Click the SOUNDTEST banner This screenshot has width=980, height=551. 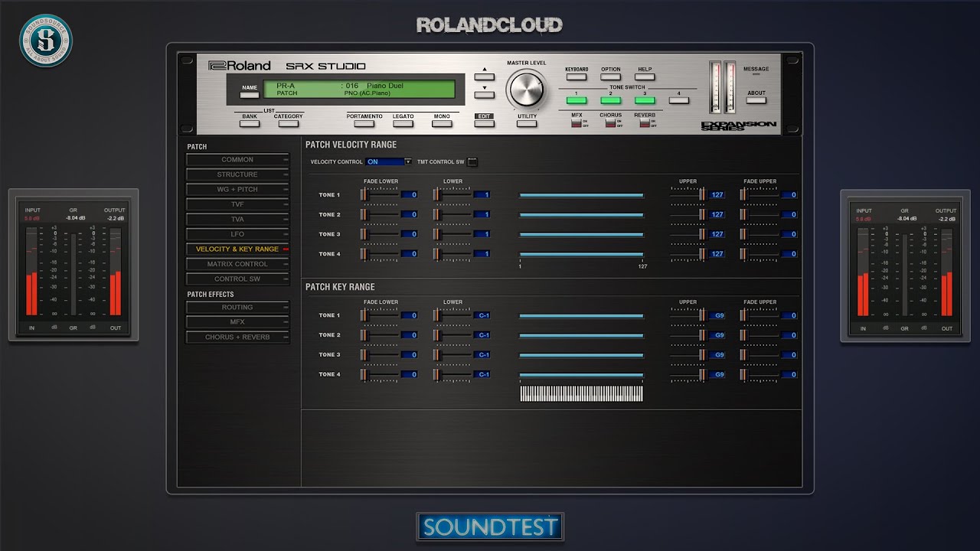(x=490, y=527)
